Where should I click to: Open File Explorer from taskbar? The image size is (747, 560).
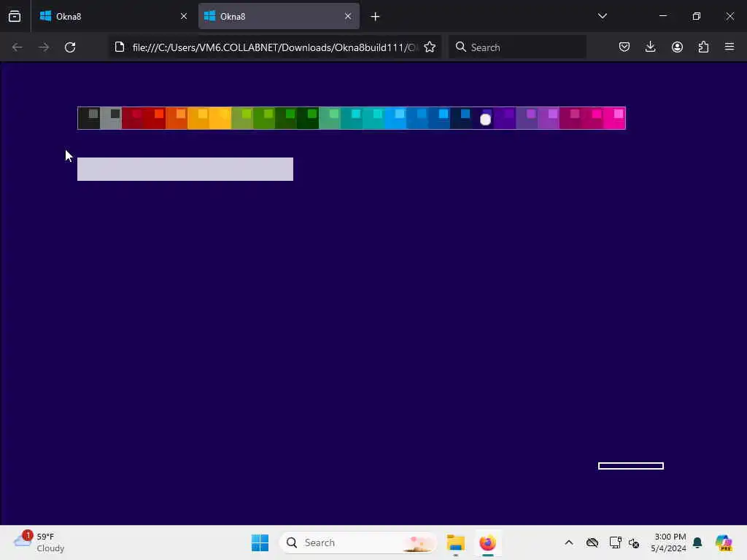455,542
